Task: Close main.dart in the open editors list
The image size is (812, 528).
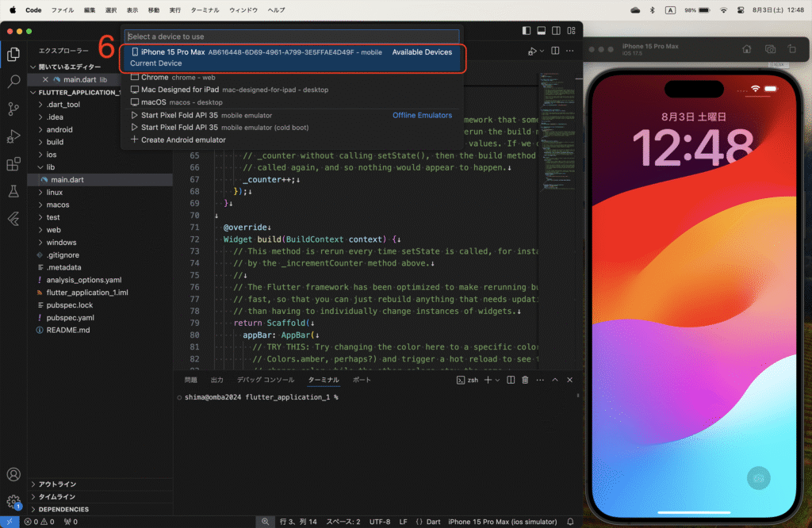Action: pyautogui.click(x=45, y=80)
